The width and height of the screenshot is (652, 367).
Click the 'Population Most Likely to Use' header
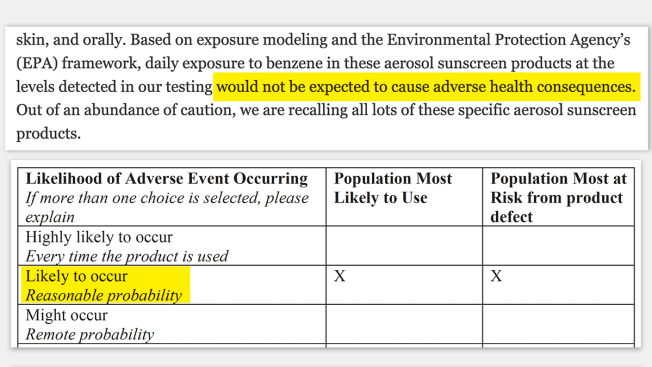click(393, 188)
